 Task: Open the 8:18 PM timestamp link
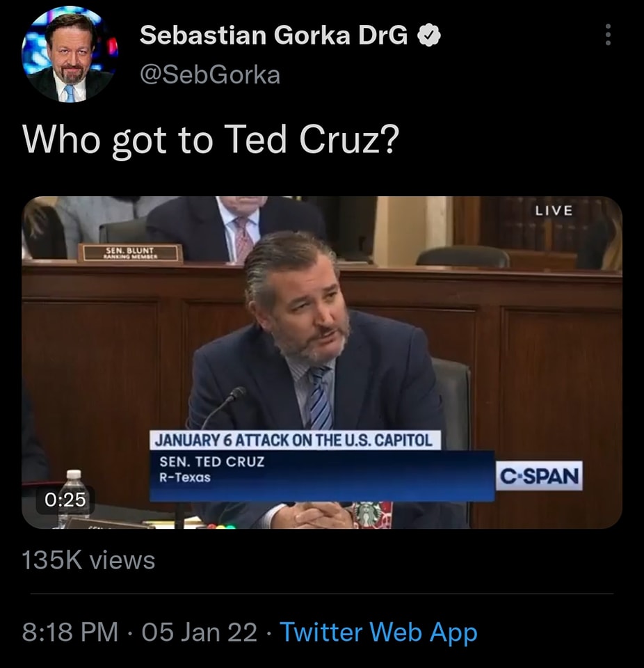click(70, 633)
